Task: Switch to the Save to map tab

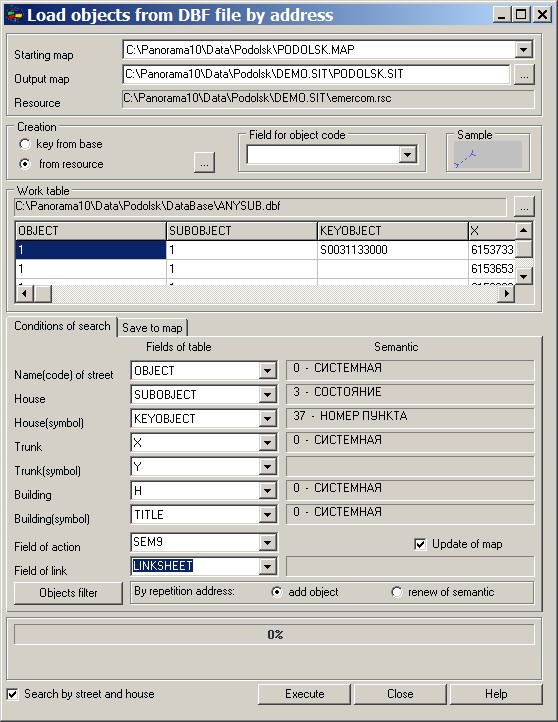Action: coord(152,328)
